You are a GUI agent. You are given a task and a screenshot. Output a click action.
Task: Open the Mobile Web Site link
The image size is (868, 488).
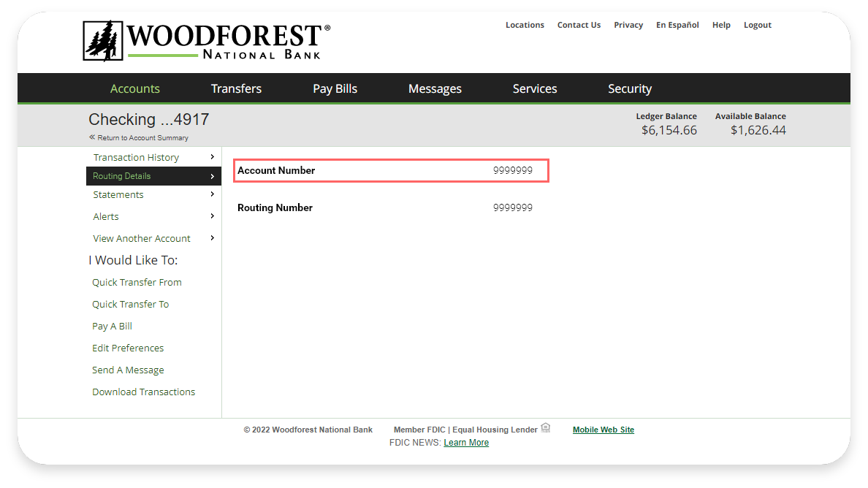[603, 430]
